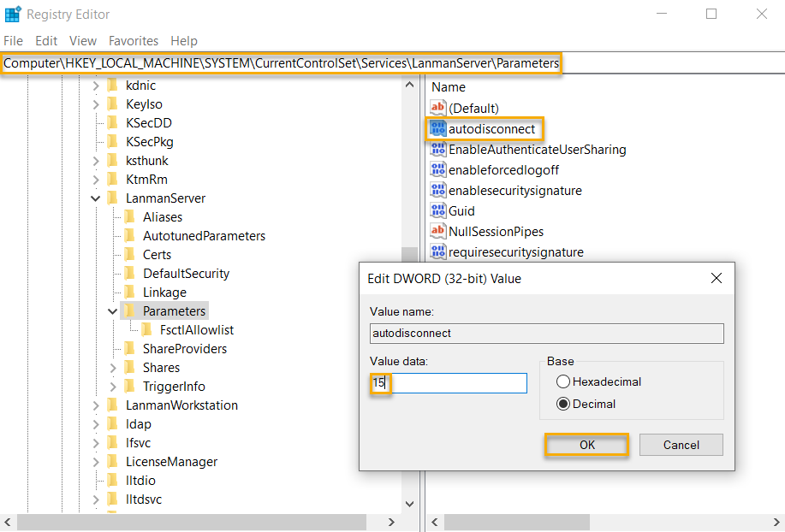Select the Decimal base option
The image size is (785, 532).
coord(563,404)
